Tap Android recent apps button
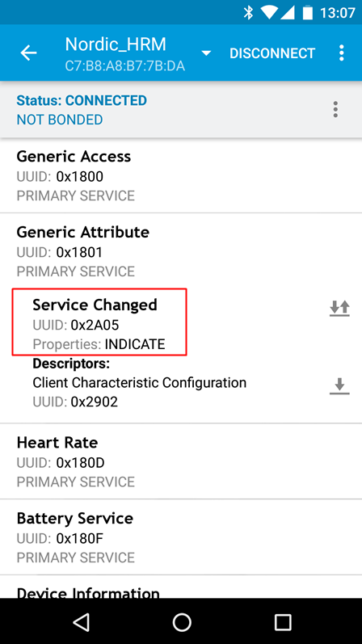 click(x=283, y=622)
